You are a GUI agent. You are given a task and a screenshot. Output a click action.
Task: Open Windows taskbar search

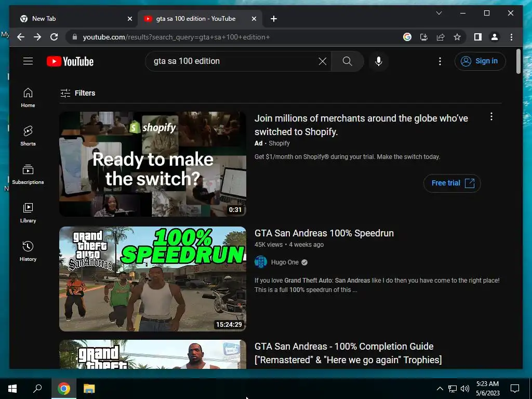pyautogui.click(x=37, y=389)
